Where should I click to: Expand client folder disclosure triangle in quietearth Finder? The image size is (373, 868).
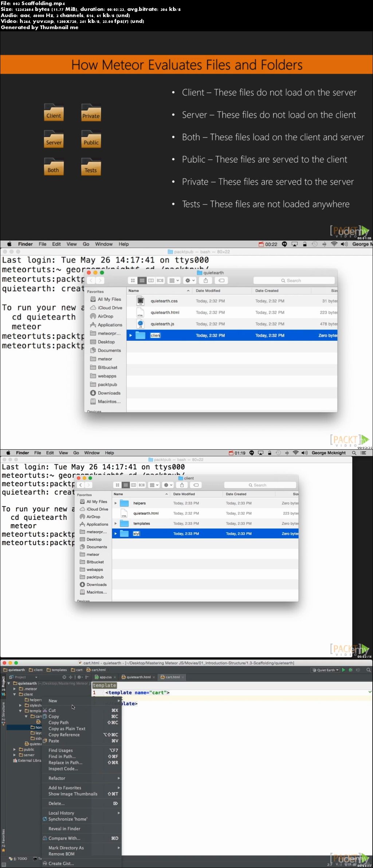click(x=130, y=335)
